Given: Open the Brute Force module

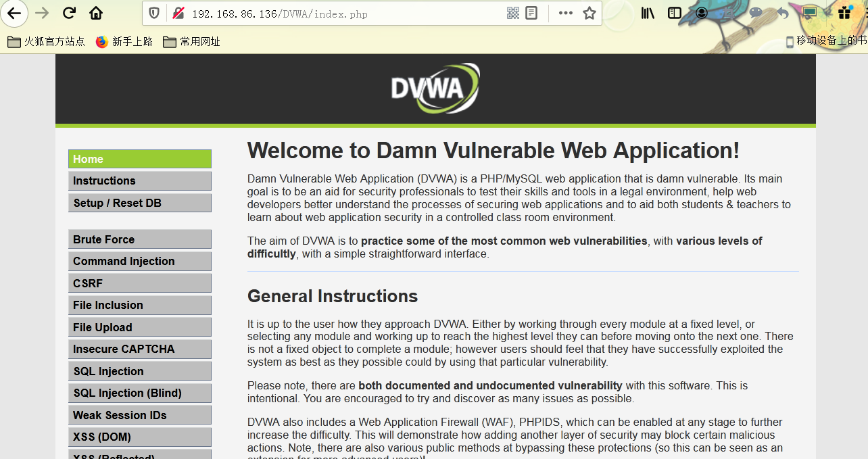Looking at the screenshot, I should 140,239.
